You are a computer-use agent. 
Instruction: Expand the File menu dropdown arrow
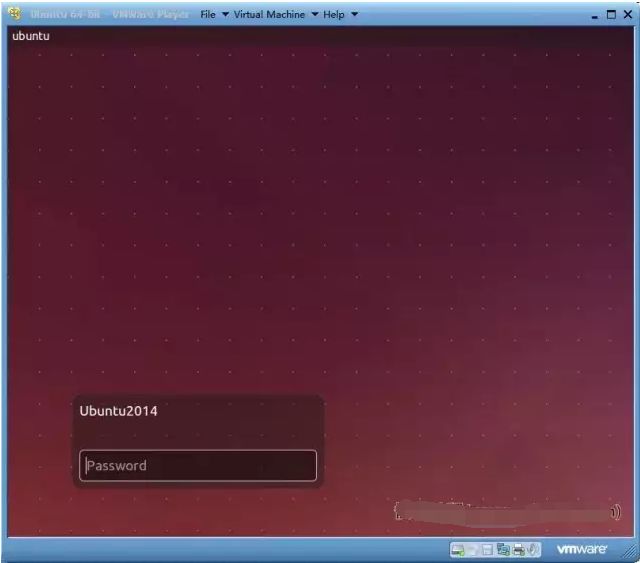click(x=225, y=15)
